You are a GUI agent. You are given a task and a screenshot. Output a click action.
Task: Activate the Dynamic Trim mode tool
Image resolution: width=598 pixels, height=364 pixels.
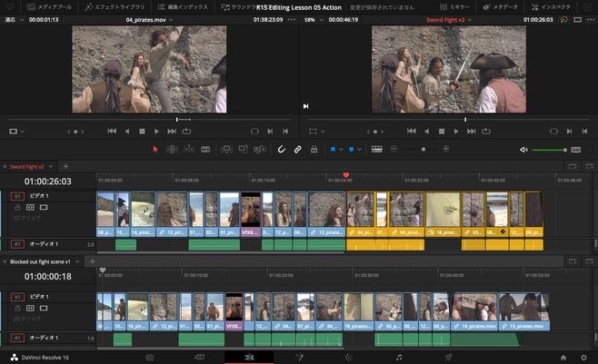click(x=189, y=149)
